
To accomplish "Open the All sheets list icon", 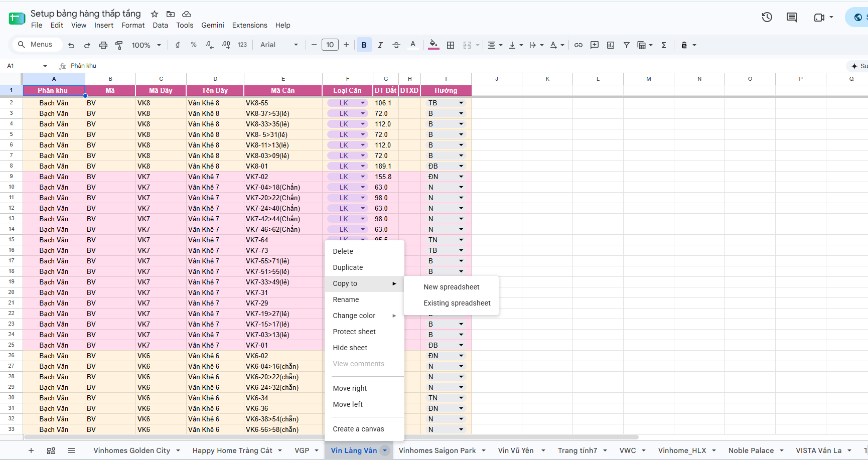I will coord(71,450).
